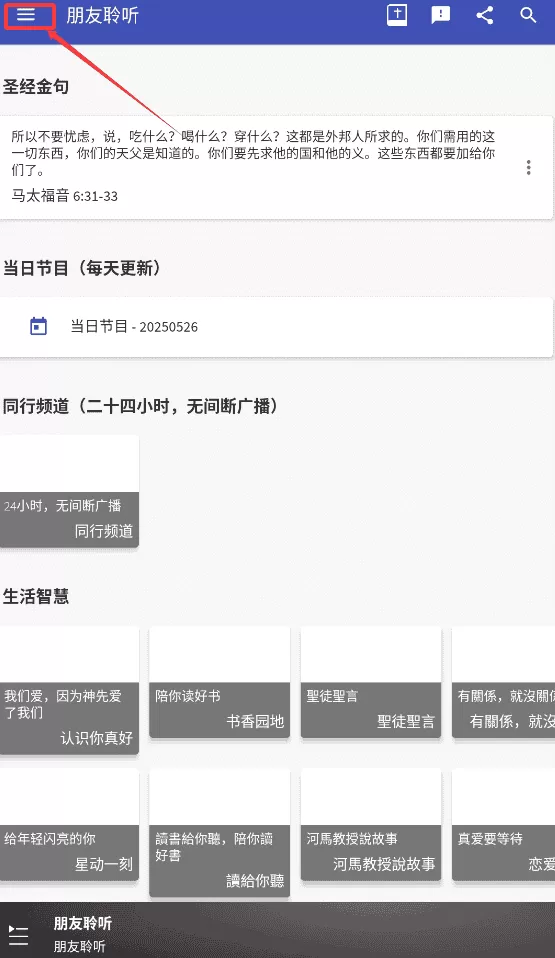Tap 圣经金句 section heading
This screenshot has width=555, height=958.
(36, 87)
